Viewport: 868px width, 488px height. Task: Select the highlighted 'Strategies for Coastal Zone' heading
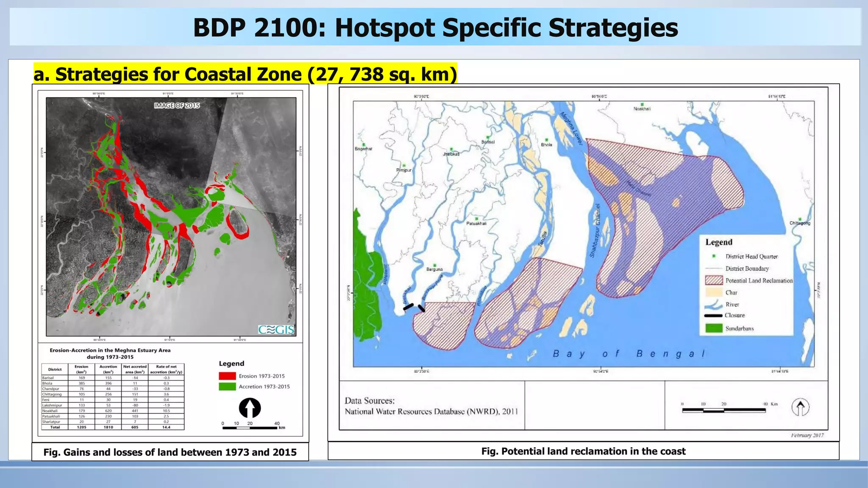coord(245,74)
